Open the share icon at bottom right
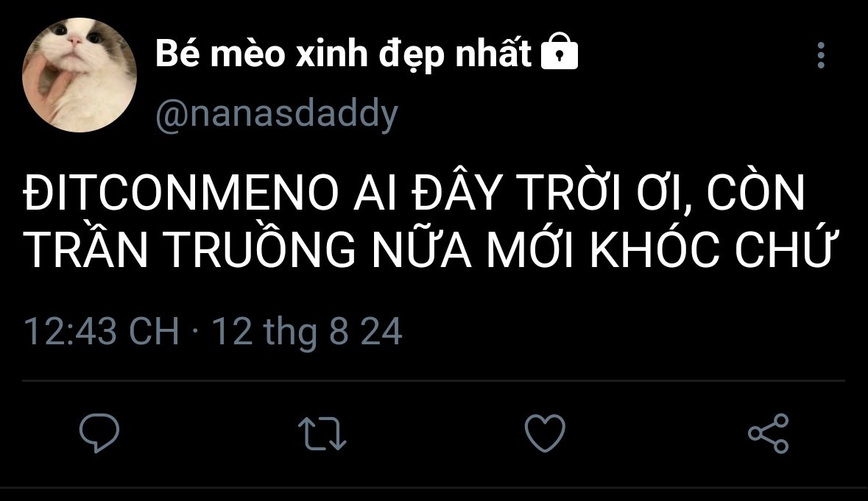Screen dimensions: 868x501 pyautogui.click(x=769, y=433)
